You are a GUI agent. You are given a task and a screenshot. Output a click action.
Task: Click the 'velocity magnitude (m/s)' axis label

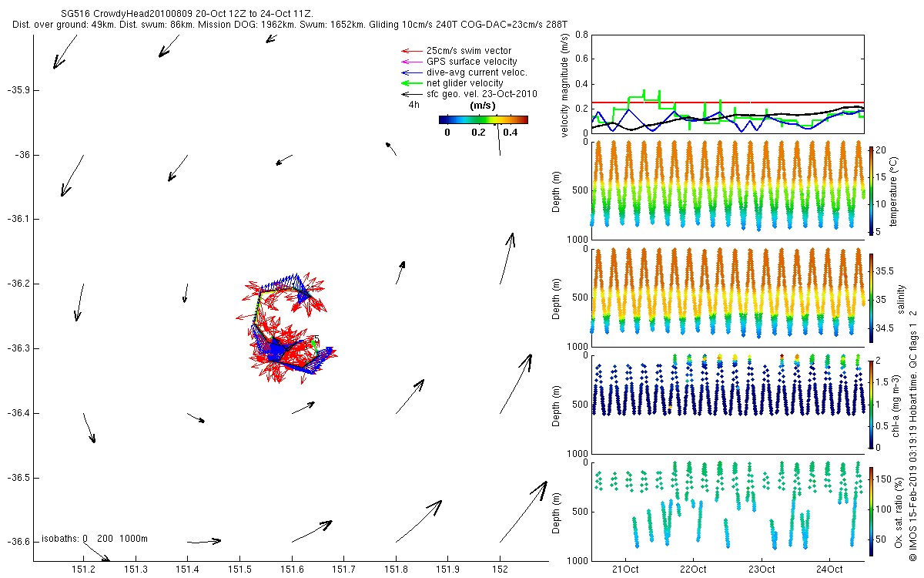point(566,84)
